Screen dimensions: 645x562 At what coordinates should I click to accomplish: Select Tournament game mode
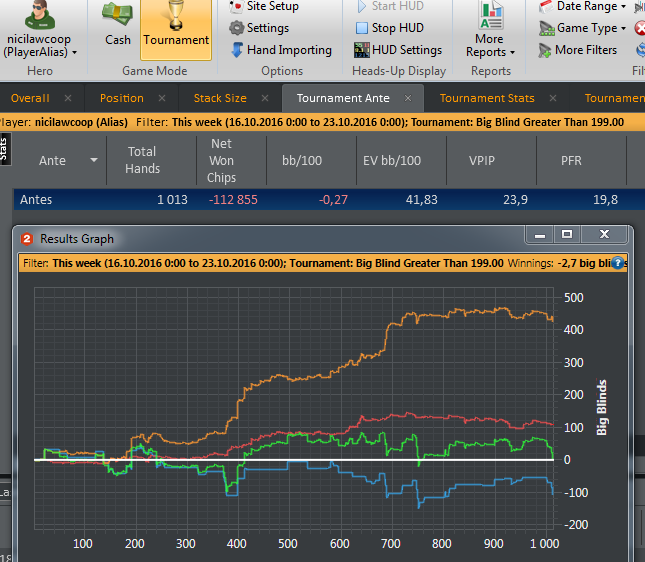point(176,28)
